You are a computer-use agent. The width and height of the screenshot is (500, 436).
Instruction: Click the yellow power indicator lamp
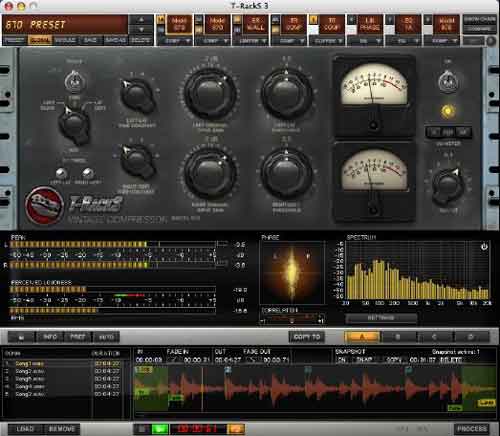448,111
